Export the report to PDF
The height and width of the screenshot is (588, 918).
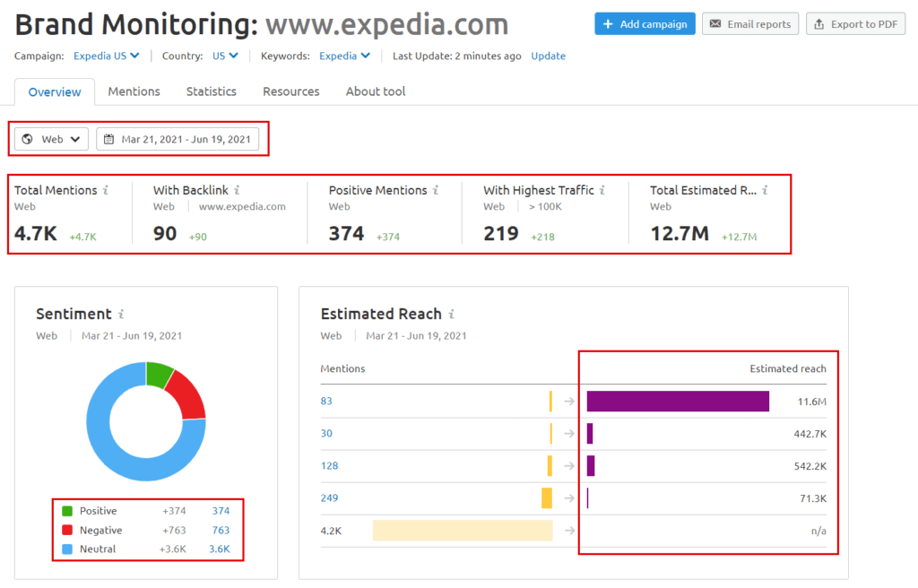coord(855,24)
